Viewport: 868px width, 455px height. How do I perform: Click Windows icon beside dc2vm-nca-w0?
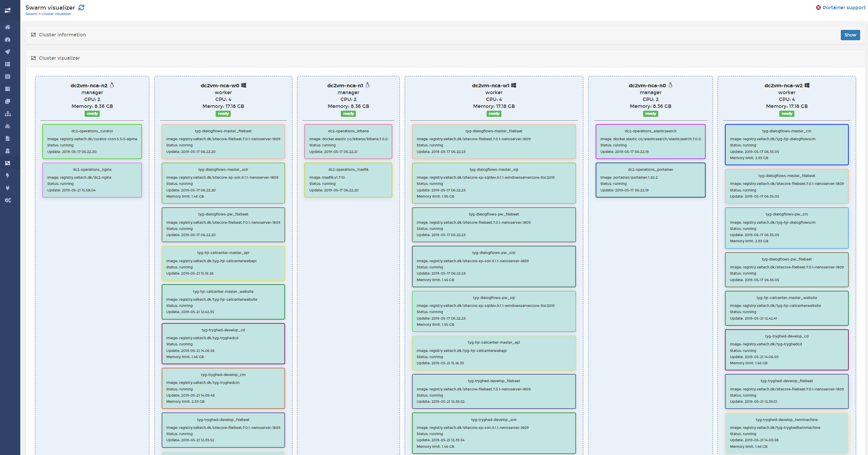[x=243, y=85]
